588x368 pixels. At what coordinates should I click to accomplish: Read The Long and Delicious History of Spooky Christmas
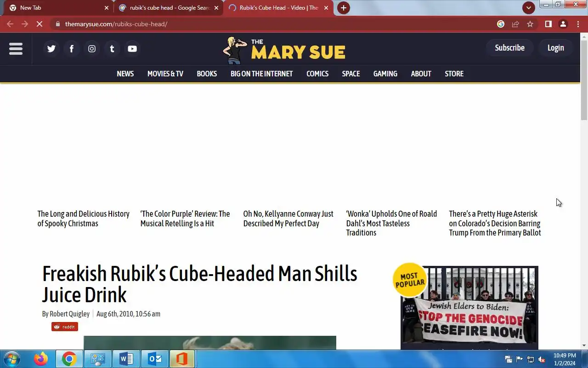point(84,218)
